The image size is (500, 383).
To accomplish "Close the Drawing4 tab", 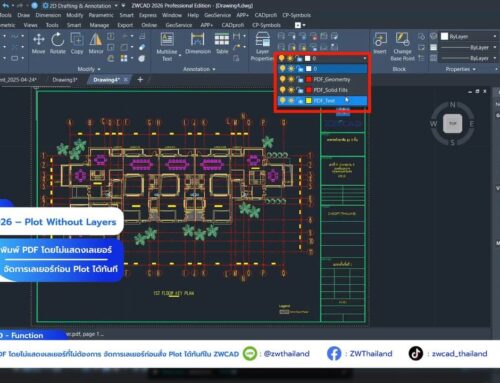I will tap(126, 80).
